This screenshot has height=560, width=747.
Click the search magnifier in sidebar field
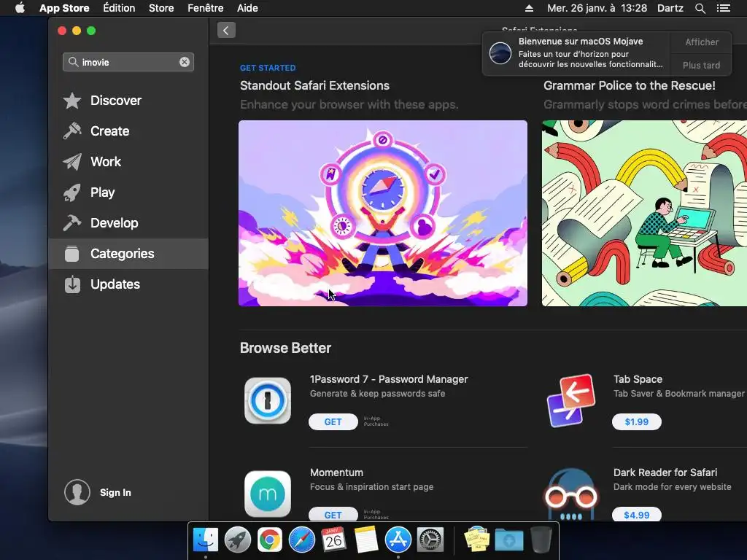click(74, 62)
